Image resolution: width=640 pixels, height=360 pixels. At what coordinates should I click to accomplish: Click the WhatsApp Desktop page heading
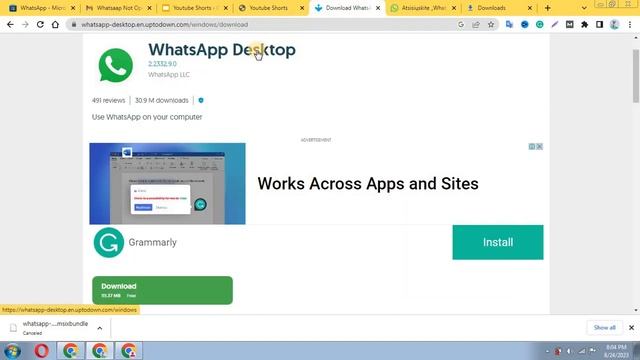click(222, 50)
